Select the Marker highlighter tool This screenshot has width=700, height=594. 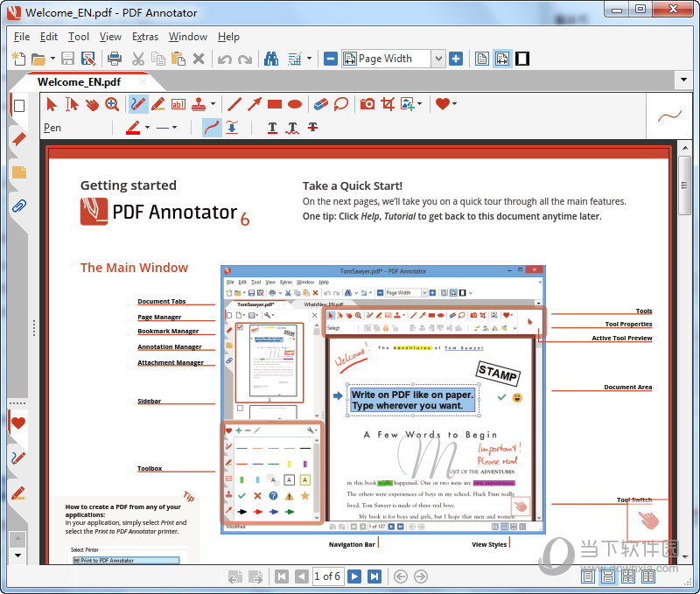tap(158, 104)
